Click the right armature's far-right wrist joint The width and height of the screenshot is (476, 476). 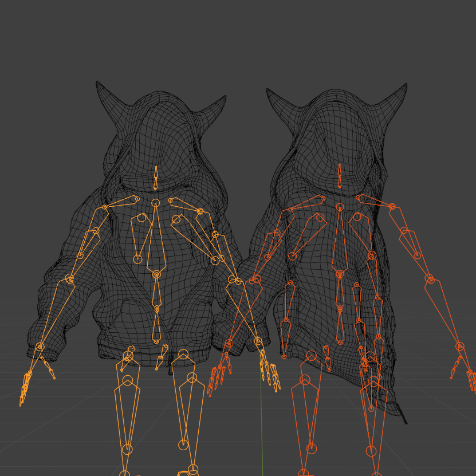460,346
